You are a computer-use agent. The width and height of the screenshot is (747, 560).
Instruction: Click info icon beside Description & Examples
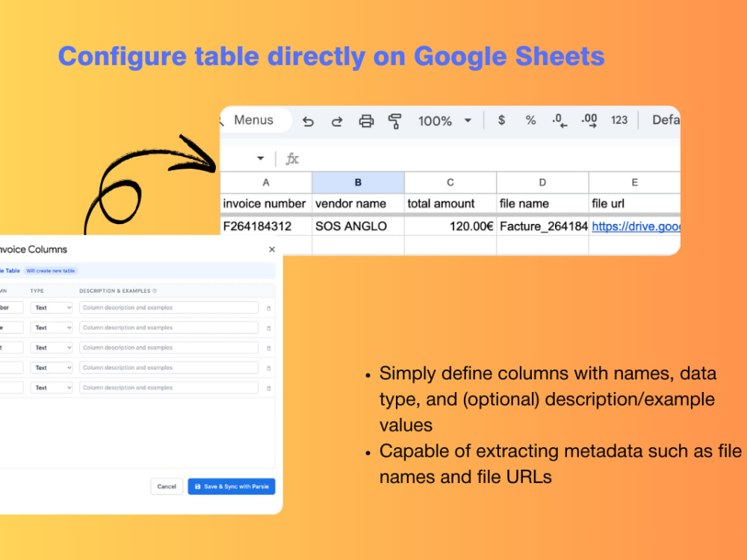[x=155, y=290]
